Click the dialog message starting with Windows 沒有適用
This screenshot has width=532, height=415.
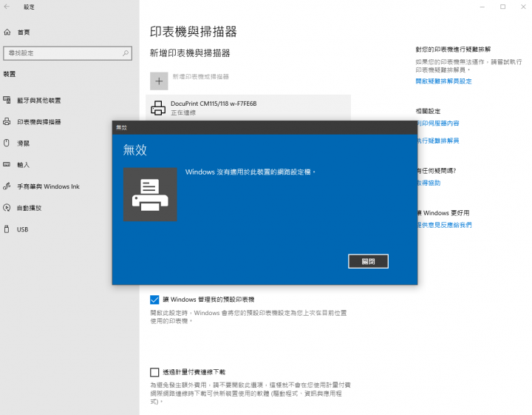click(250, 172)
